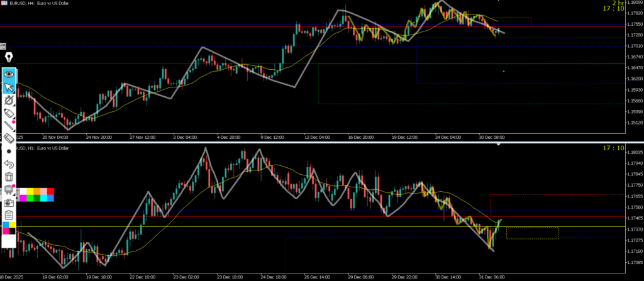This screenshot has height=281, width=644.
Task: Toggle the crossed-out pen drawing mode
Action: point(9,100)
